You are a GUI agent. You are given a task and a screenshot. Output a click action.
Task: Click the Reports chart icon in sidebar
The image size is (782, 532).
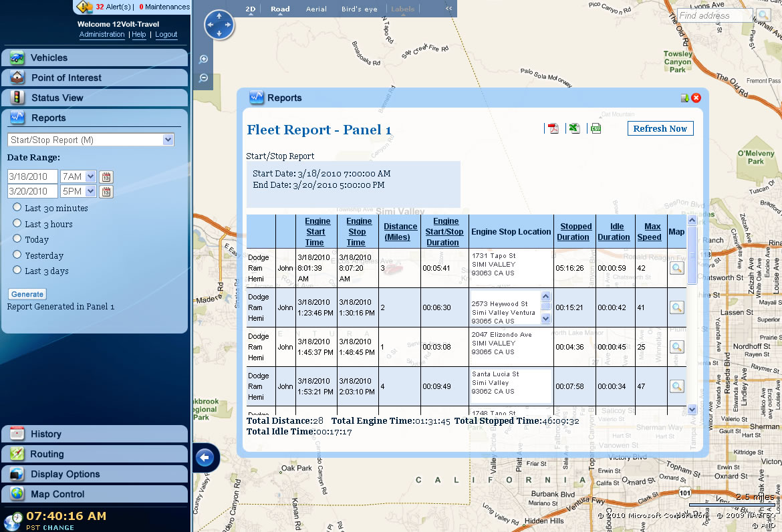click(x=17, y=117)
